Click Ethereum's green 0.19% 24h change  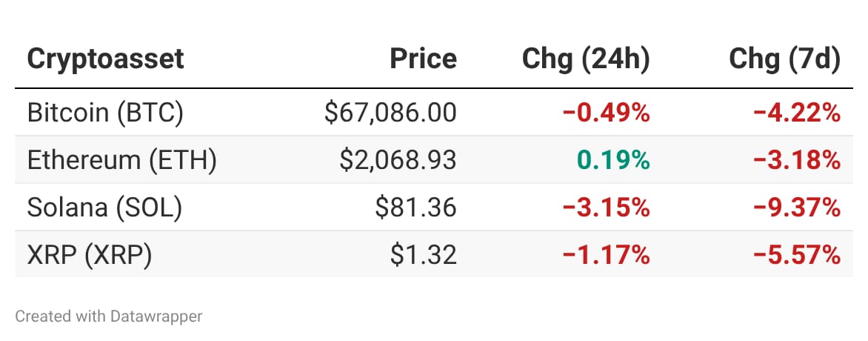coord(611,160)
